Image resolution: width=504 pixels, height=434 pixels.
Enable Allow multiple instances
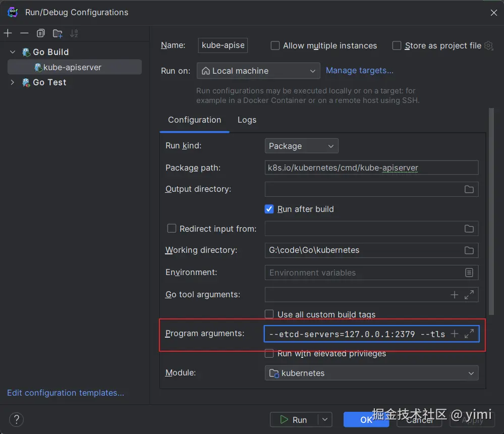coord(275,45)
